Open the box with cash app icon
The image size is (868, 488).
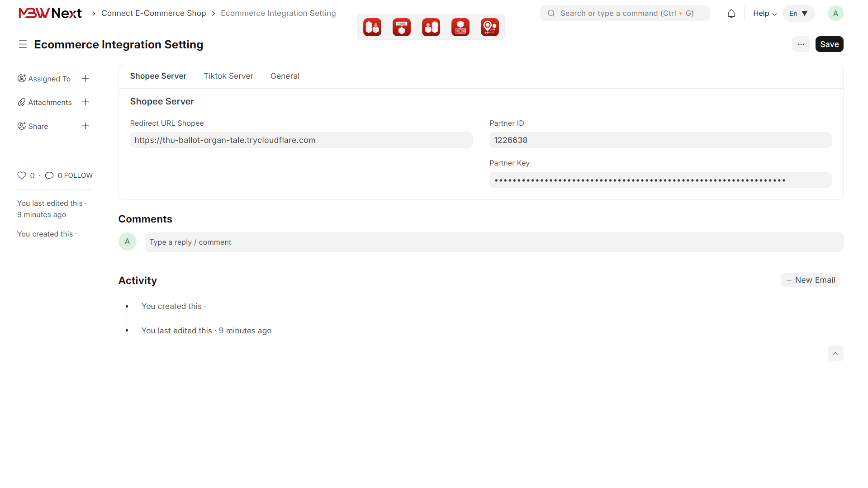460,27
